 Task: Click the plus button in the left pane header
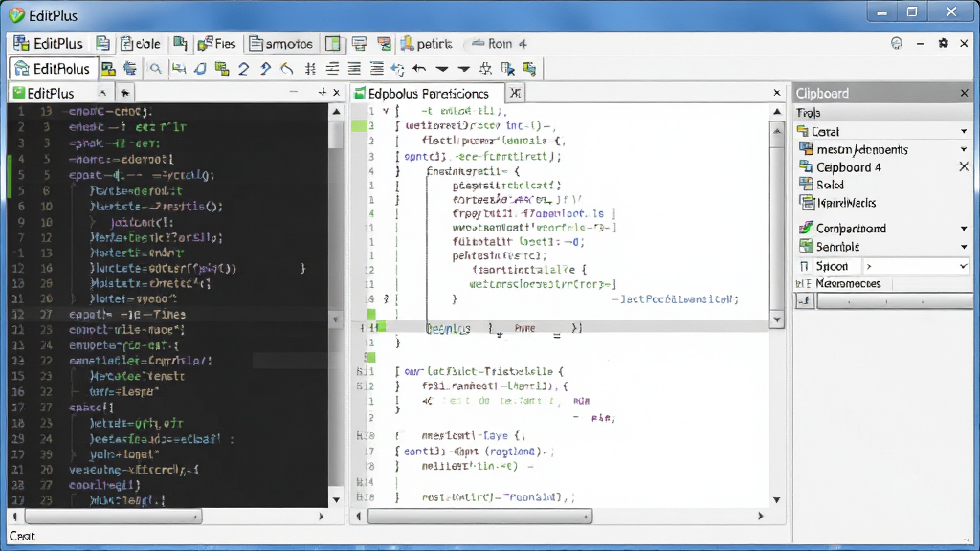323,93
